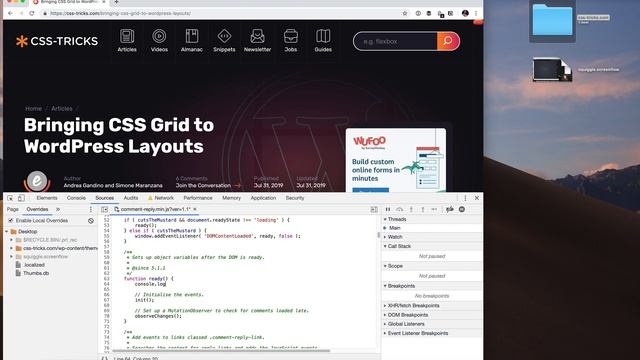Screen dimensions: 640x360
Task: Select the Page navigator tab
Action: pos(13,209)
